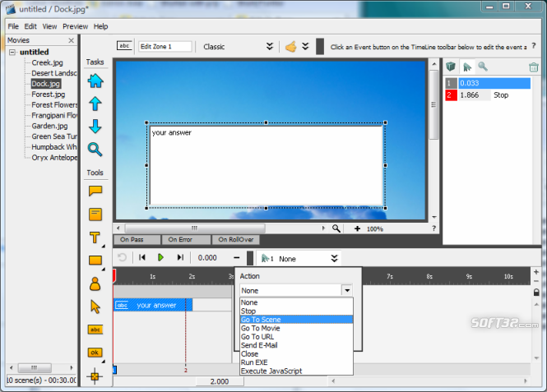Jump to start with rewind button
Screen dimensions: 547x392
[142, 257]
